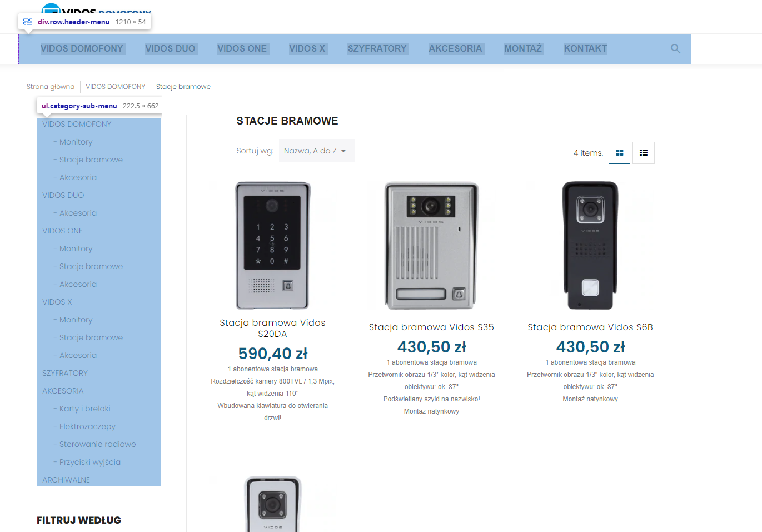Select 'Karty i breloki' in sidebar
This screenshot has width=762, height=532.
(x=84, y=409)
